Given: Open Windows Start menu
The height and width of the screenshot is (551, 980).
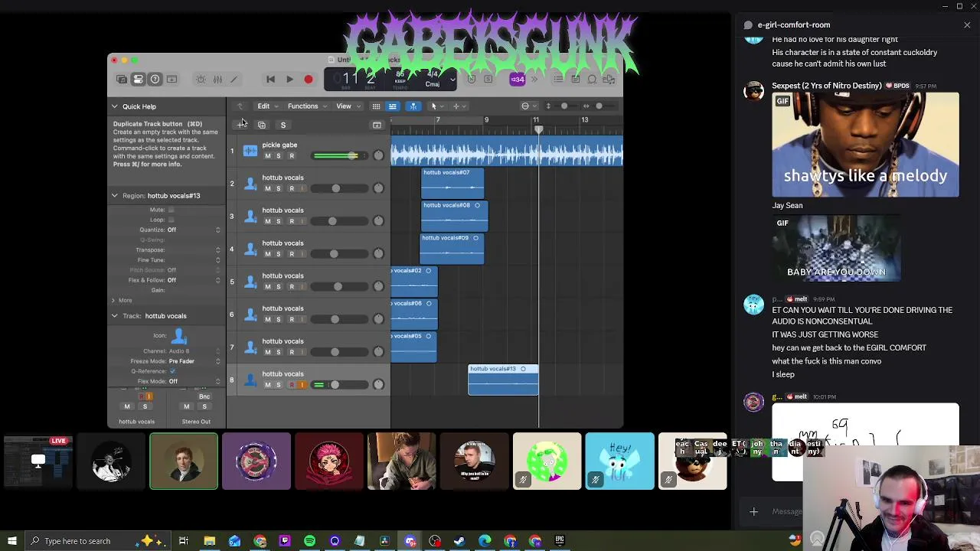Looking at the screenshot, I should [12, 541].
